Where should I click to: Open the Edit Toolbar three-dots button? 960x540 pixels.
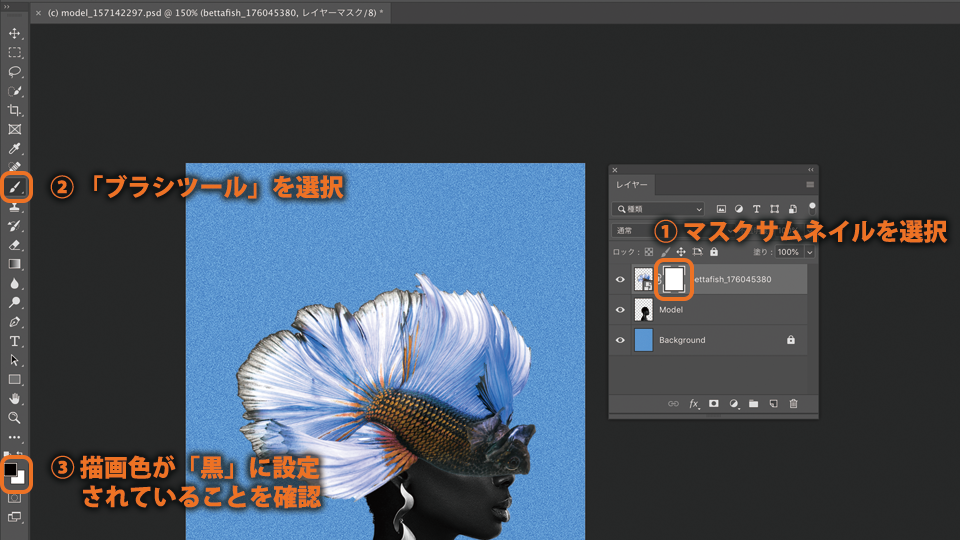[x=14, y=437]
